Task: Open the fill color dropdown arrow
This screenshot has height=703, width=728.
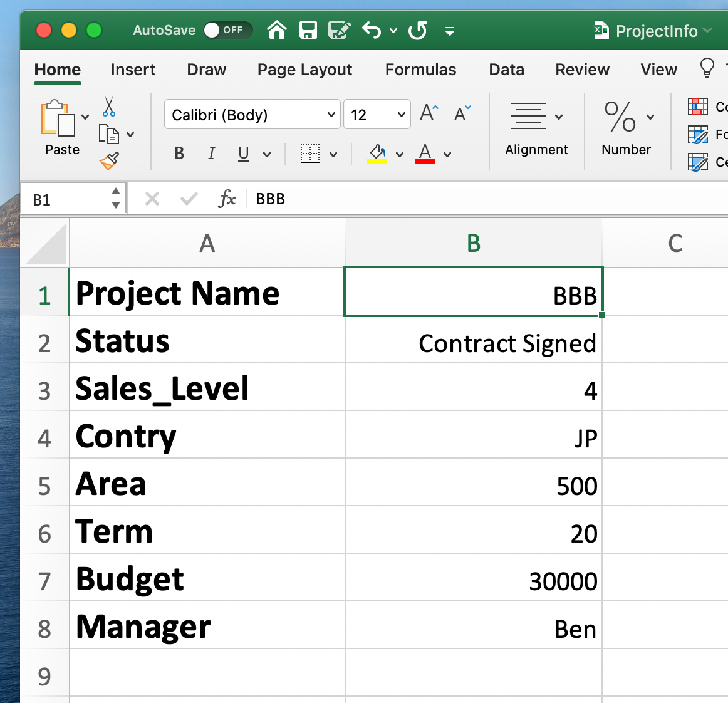Action: pos(400,155)
